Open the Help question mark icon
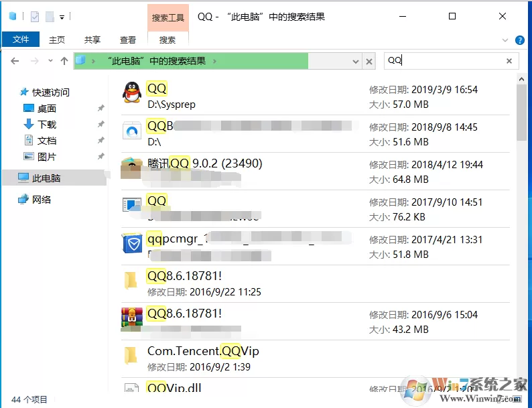532x408 pixels. (x=520, y=40)
